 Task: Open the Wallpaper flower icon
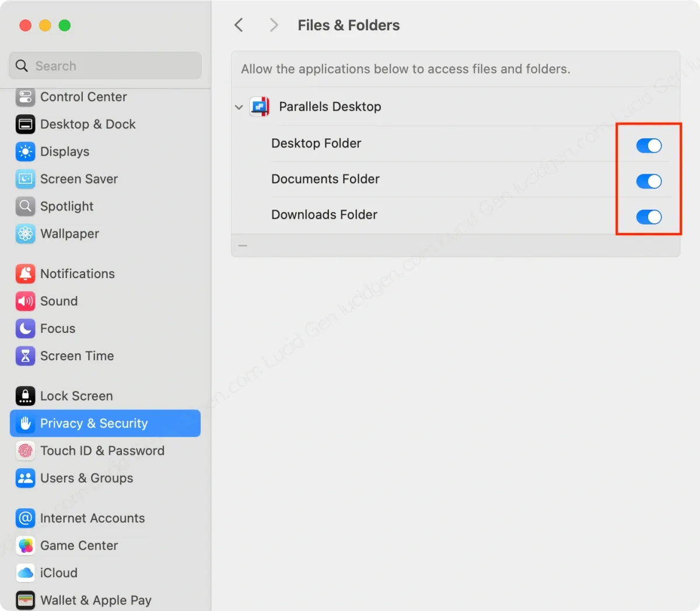(x=25, y=234)
